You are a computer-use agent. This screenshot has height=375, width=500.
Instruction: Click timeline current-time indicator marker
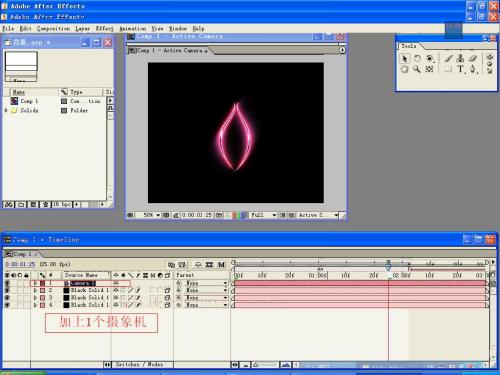point(388,266)
